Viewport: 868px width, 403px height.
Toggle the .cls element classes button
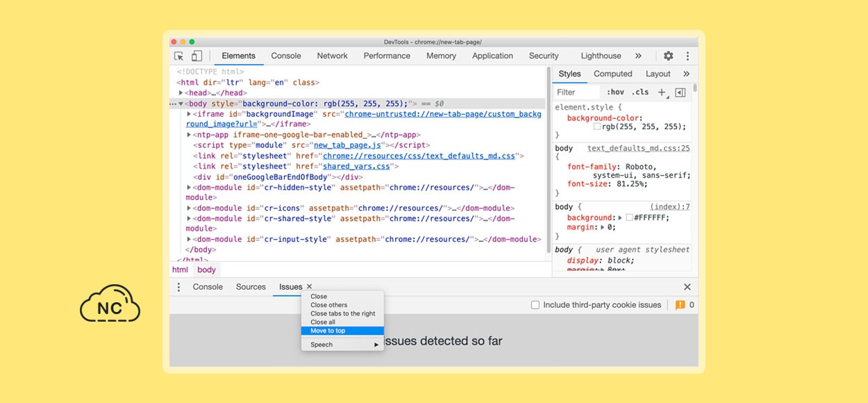coord(641,92)
